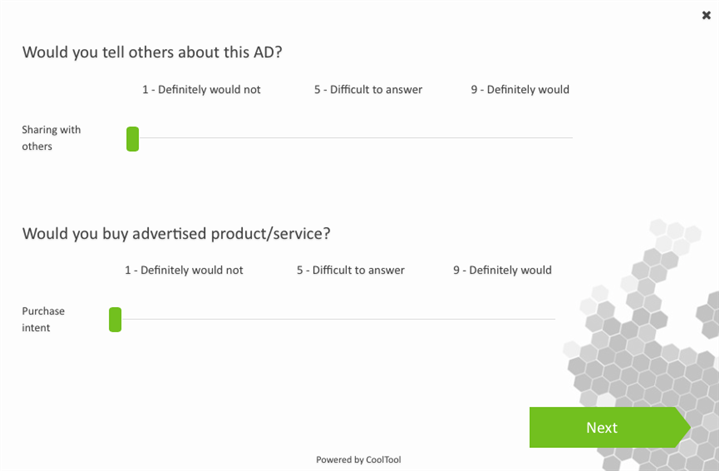The image size is (719, 471).
Task: Click the right end of Sharing slider track
Action: 569,138
